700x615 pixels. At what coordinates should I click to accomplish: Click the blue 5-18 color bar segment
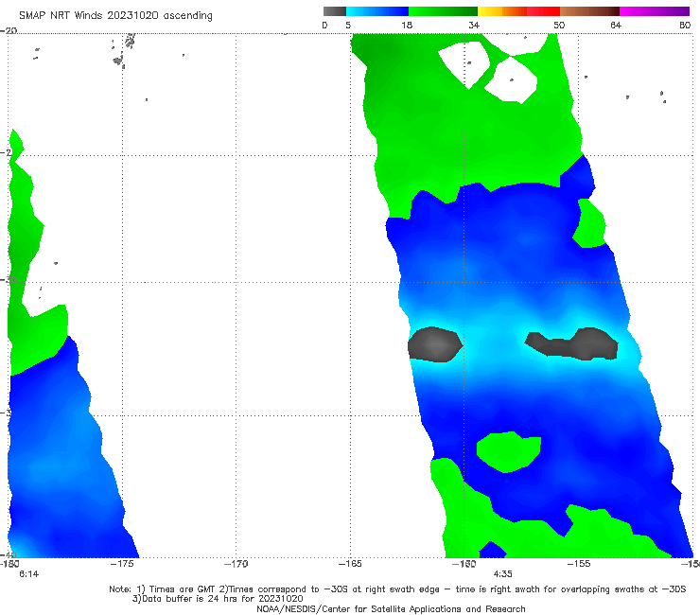[x=377, y=11]
